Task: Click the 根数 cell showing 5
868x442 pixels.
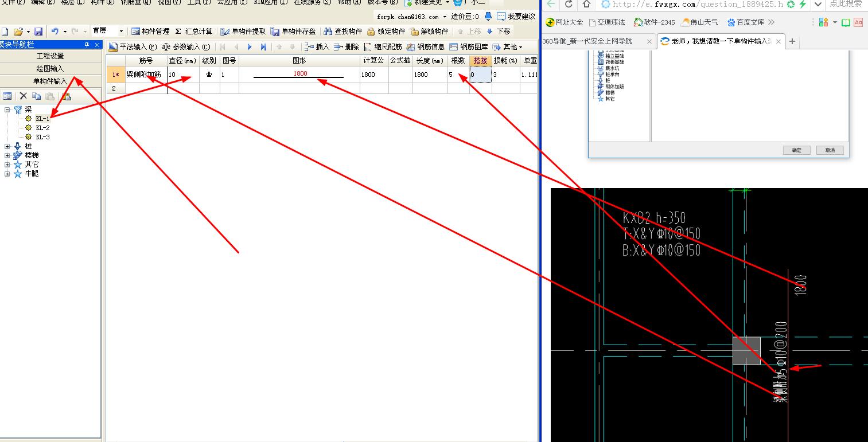Action: [x=458, y=75]
